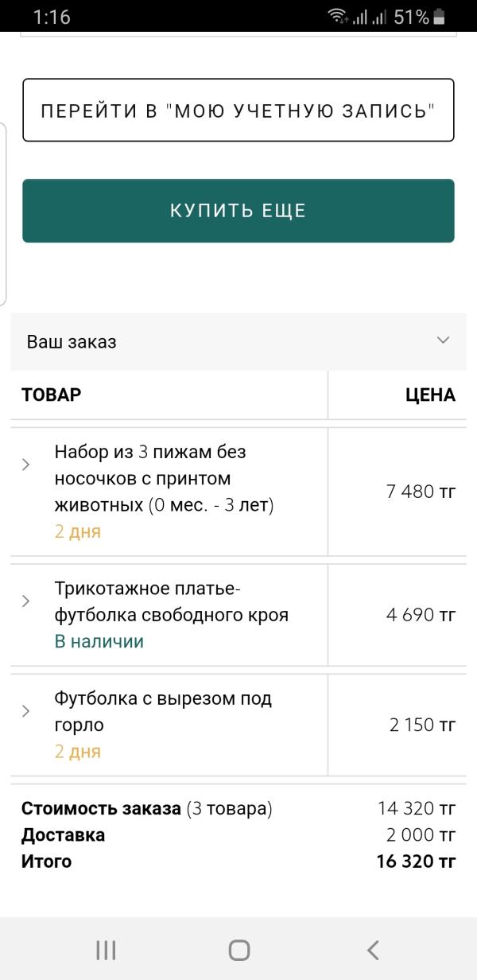Expand the knit dress item chevron
477x980 pixels.
coord(25,601)
